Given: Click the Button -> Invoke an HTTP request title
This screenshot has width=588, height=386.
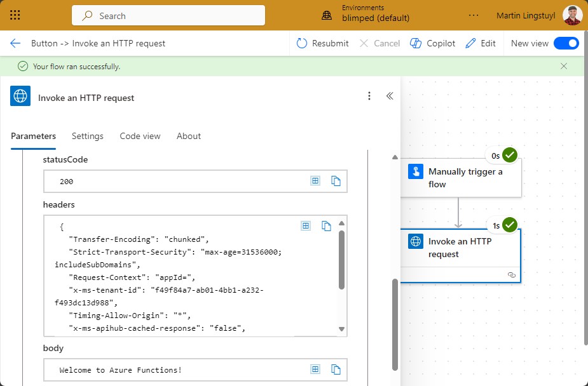Looking at the screenshot, I should click(99, 43).
